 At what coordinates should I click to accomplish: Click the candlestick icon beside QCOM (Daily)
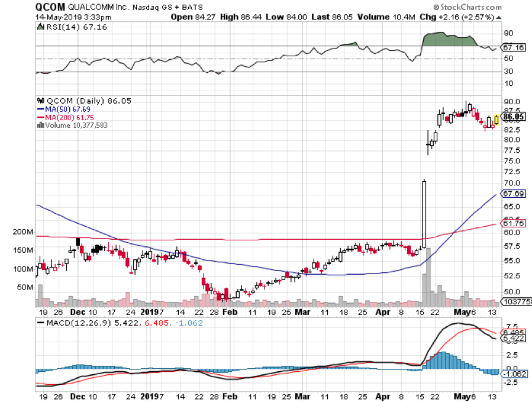point(41,101)
